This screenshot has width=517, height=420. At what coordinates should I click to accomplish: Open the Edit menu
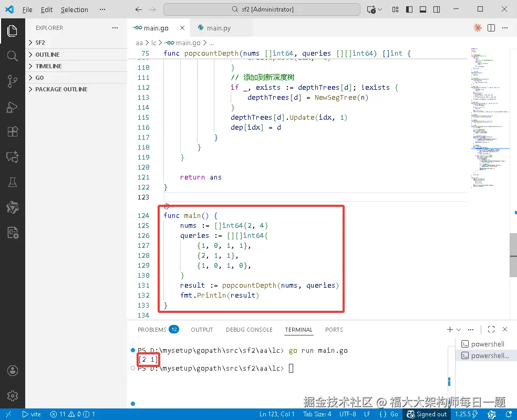tap(46, 9)
